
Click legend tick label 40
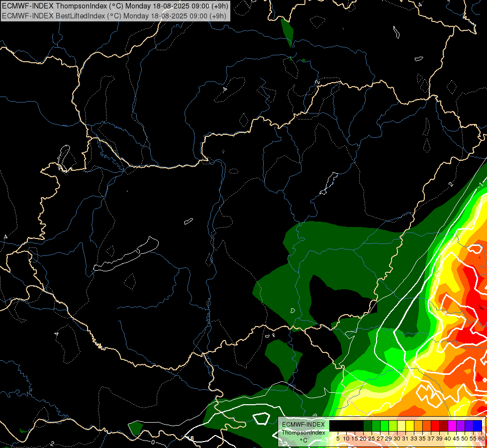pyautogui.click(x=448, y=439)
